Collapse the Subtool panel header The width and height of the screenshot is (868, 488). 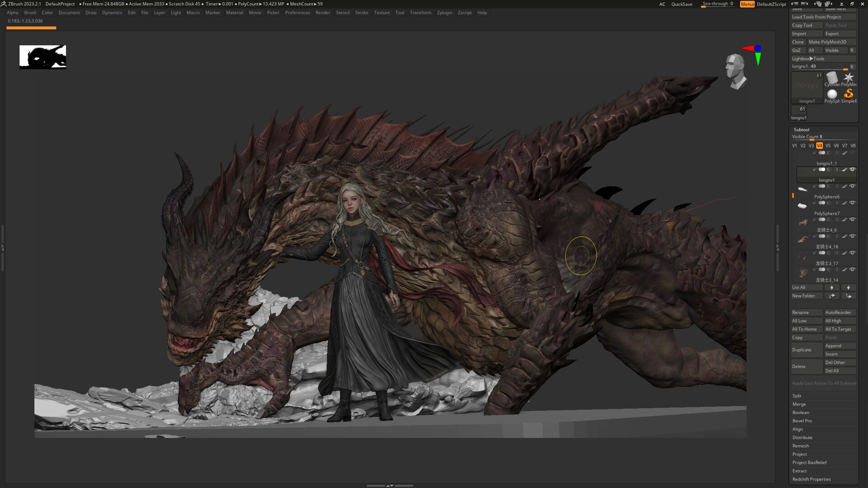pos(802,129)
